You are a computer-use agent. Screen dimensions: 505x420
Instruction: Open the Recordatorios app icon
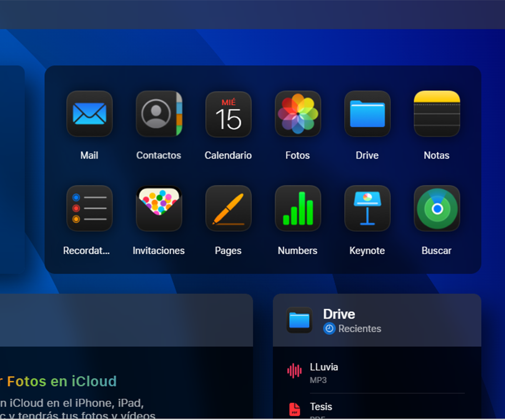pos(89,208)
